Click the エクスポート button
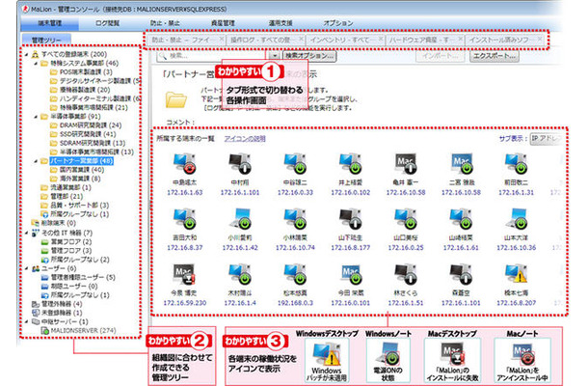This screenshot has width=588, height=386. tap(494, 56)
